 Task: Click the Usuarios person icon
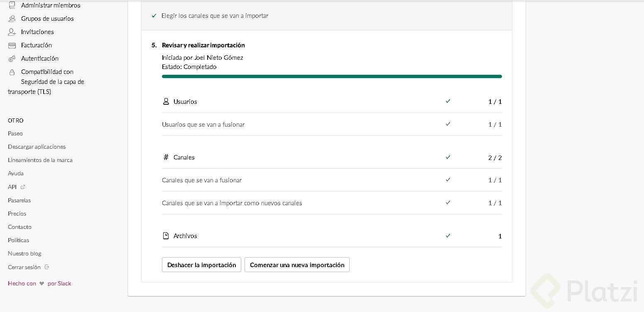point(166,101)
